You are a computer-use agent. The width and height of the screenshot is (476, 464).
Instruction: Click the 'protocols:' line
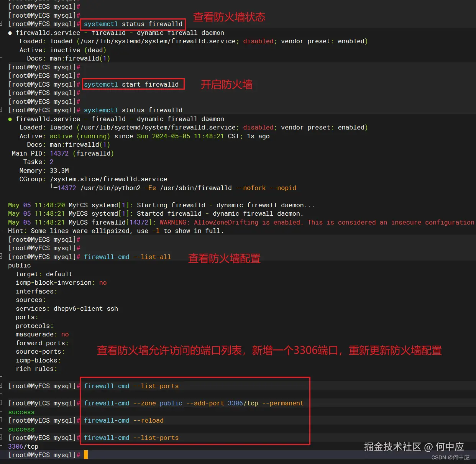point(34,326)
